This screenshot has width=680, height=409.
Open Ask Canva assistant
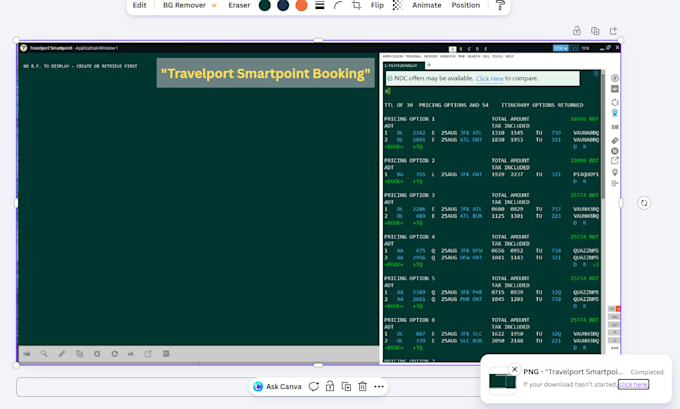(x=277, y=386)
